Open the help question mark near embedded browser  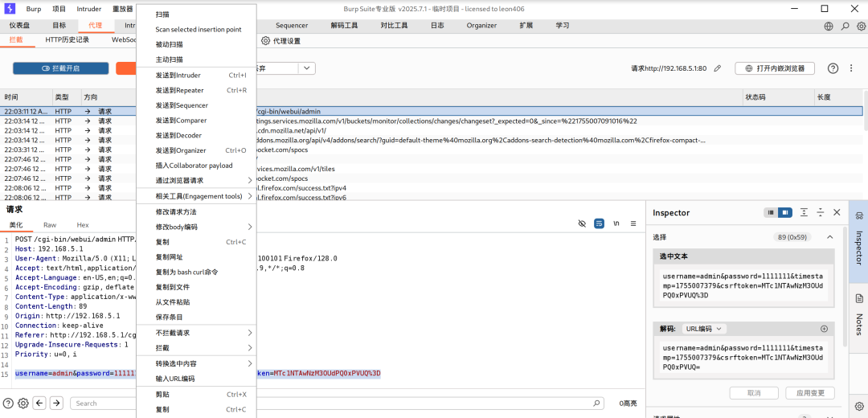(x=833, y=68)
